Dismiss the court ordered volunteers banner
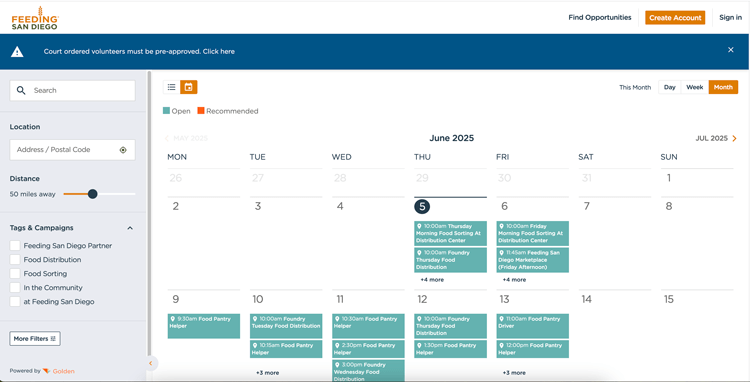Screen dimensions: 750x382 (x=730, y=50)
